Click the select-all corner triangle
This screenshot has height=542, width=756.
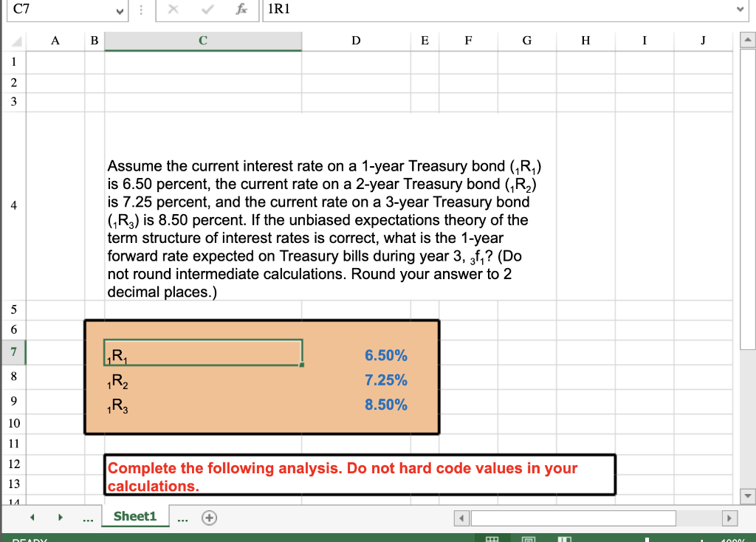(16, 41)
